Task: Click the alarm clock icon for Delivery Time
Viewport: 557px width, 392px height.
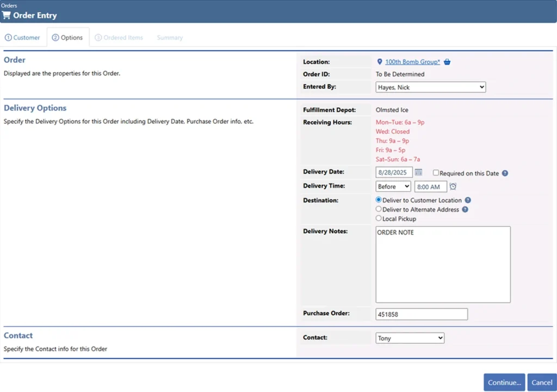Action: click(453, 186)
